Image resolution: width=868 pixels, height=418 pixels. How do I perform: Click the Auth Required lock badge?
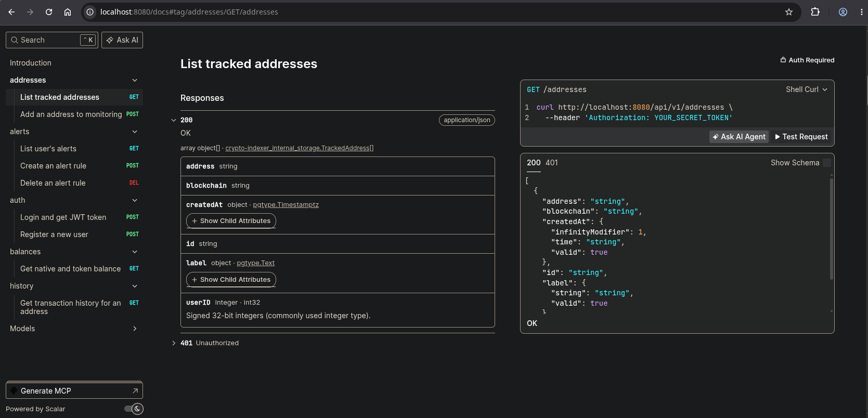pos(807,60)
